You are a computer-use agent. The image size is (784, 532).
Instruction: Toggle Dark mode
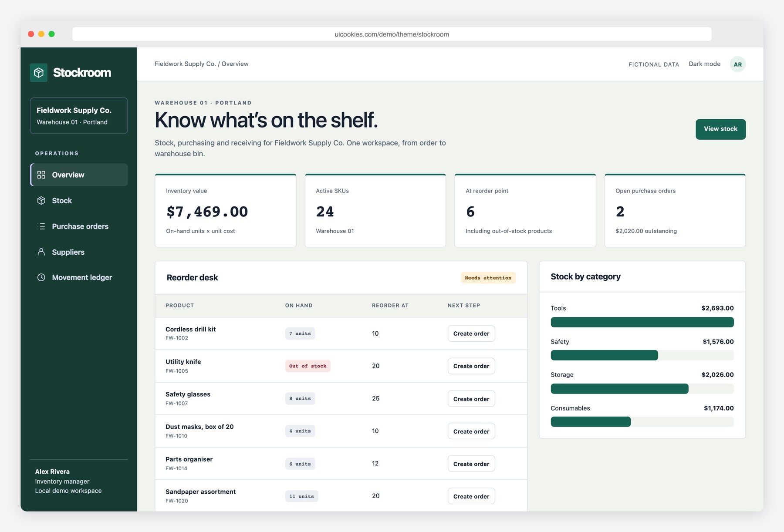click(x=704, y=64)
